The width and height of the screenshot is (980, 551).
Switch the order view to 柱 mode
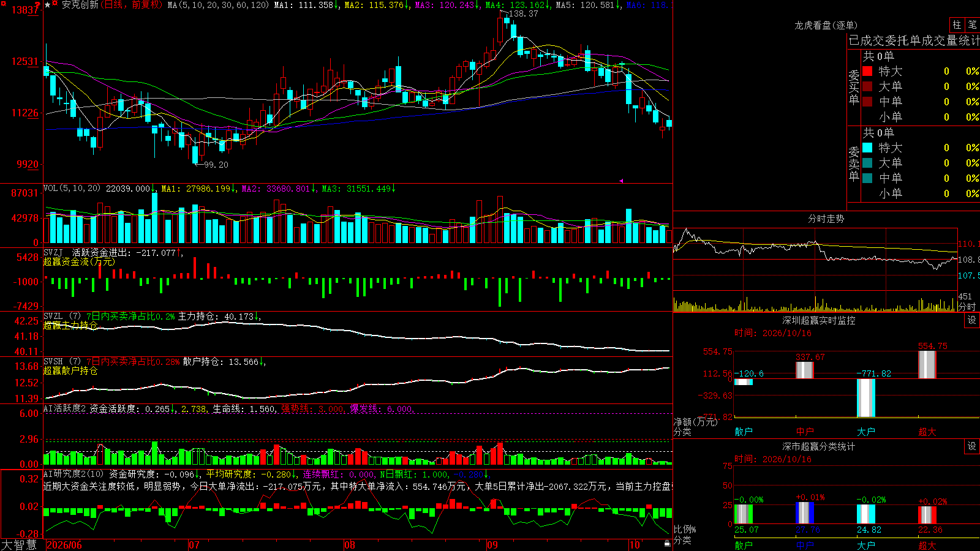(957, 24)
